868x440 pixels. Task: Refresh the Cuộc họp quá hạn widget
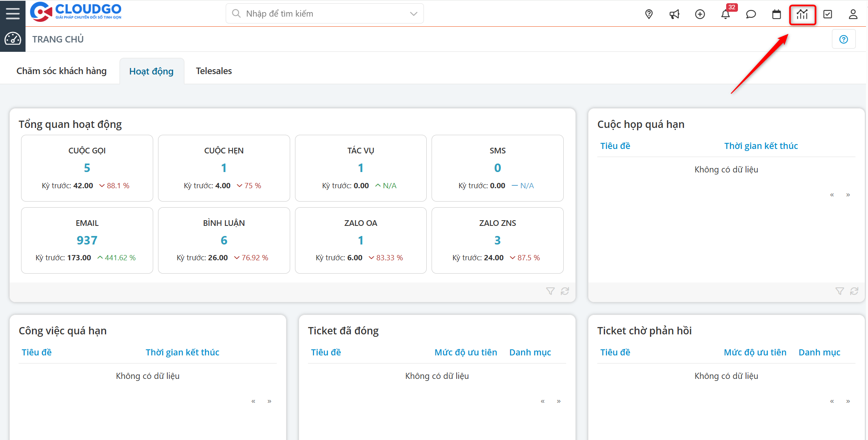pos(854,291)
